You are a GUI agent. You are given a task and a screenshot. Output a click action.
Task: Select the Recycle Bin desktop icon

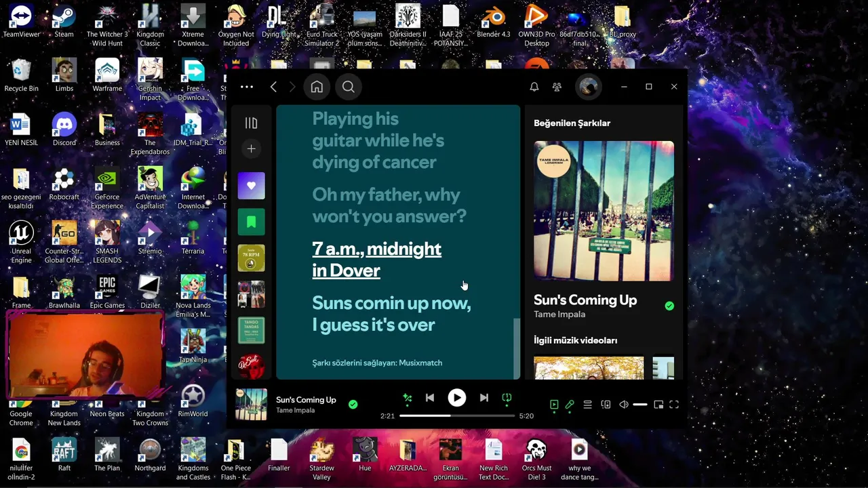pos(21,75)
